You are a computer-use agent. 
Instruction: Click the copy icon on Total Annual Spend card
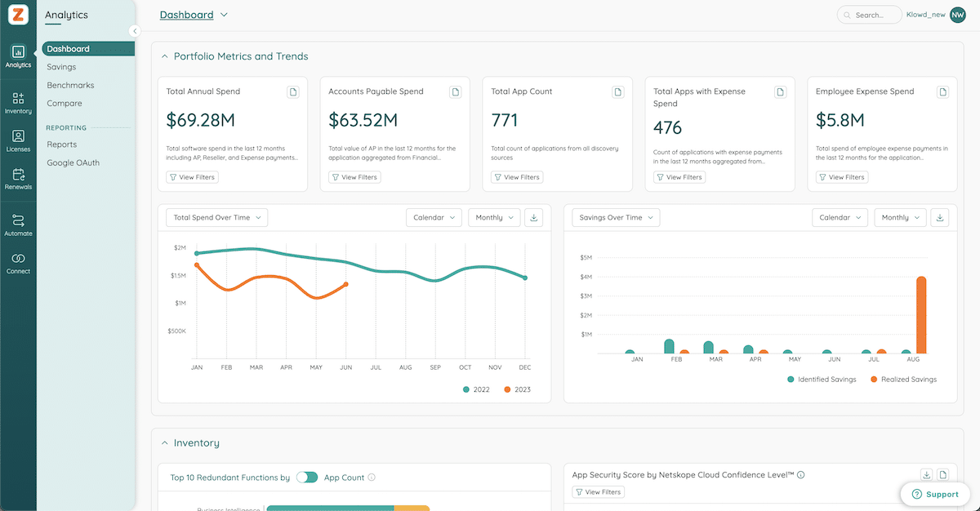(x=293, y=91)
